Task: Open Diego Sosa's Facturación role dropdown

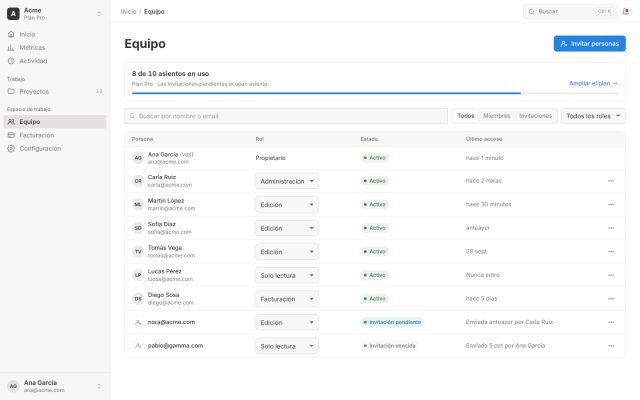Action: coord(287,299)
